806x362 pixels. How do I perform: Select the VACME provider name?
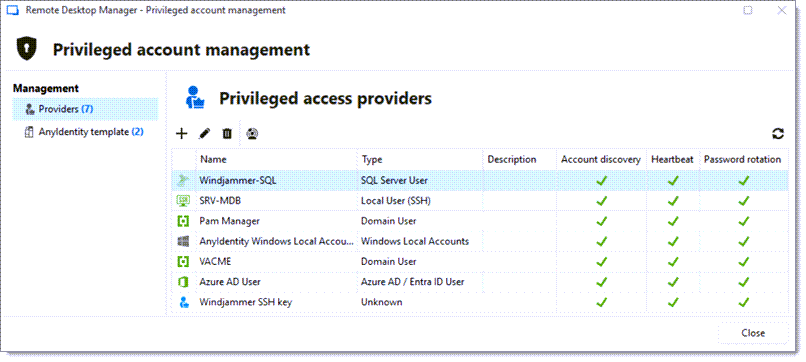pos(215,262)
